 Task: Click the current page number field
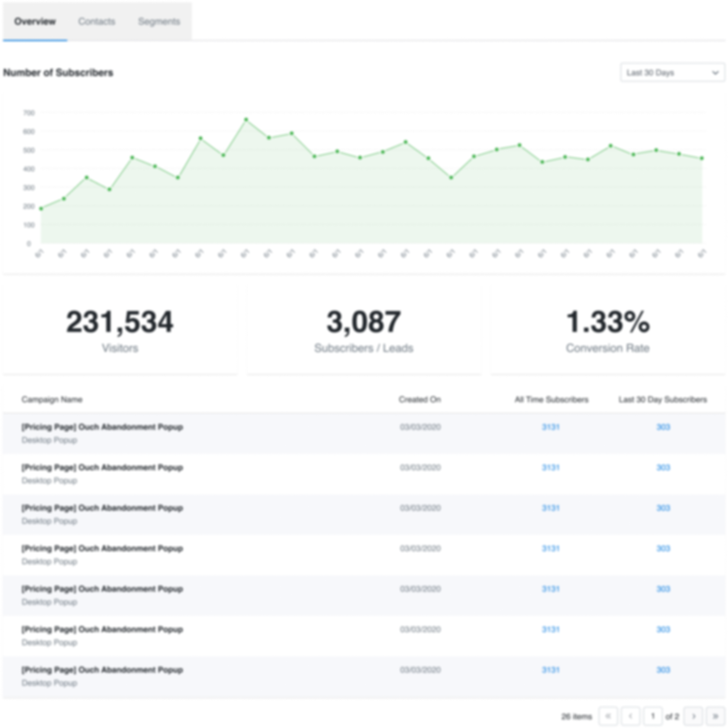point(653,716)
